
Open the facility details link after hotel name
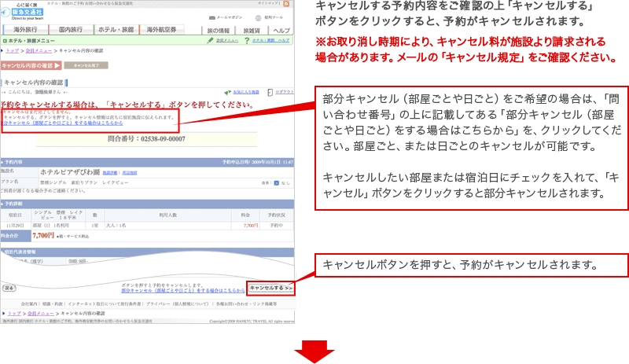click(110, 173)
